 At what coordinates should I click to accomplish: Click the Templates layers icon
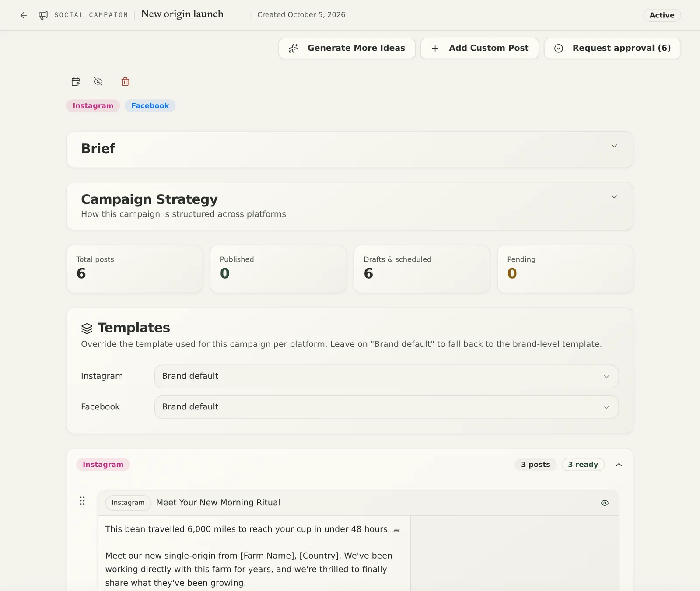[87, 328]
